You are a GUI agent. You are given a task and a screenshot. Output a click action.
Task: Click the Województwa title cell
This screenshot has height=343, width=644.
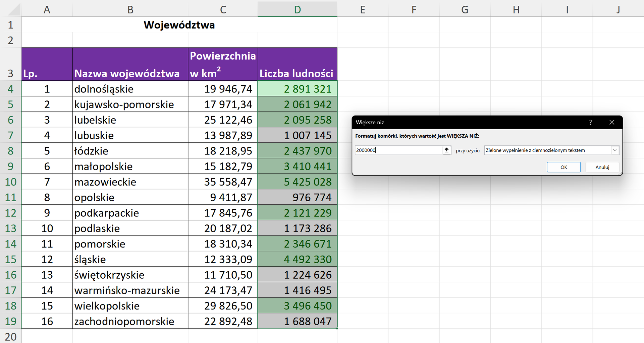179,25
